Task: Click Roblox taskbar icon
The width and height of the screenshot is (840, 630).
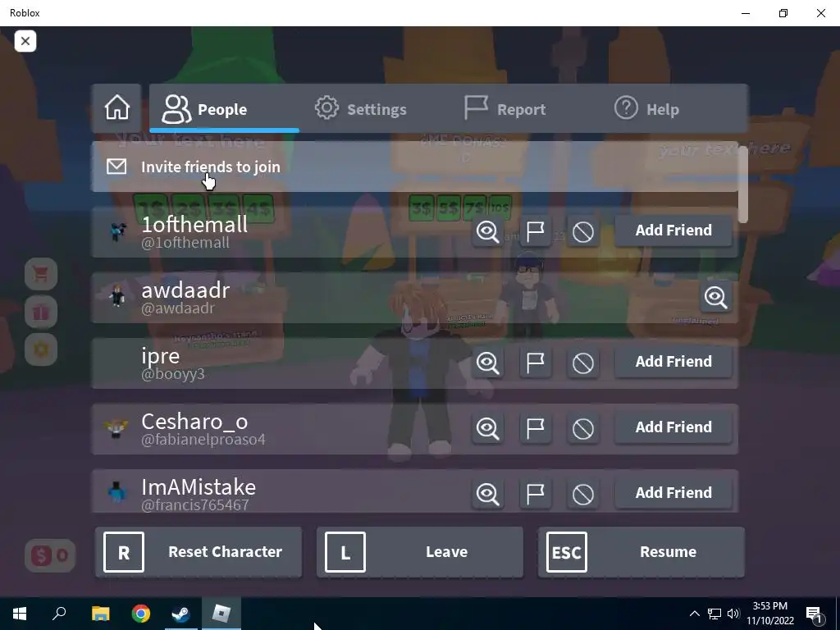Action: click(221, 614)
